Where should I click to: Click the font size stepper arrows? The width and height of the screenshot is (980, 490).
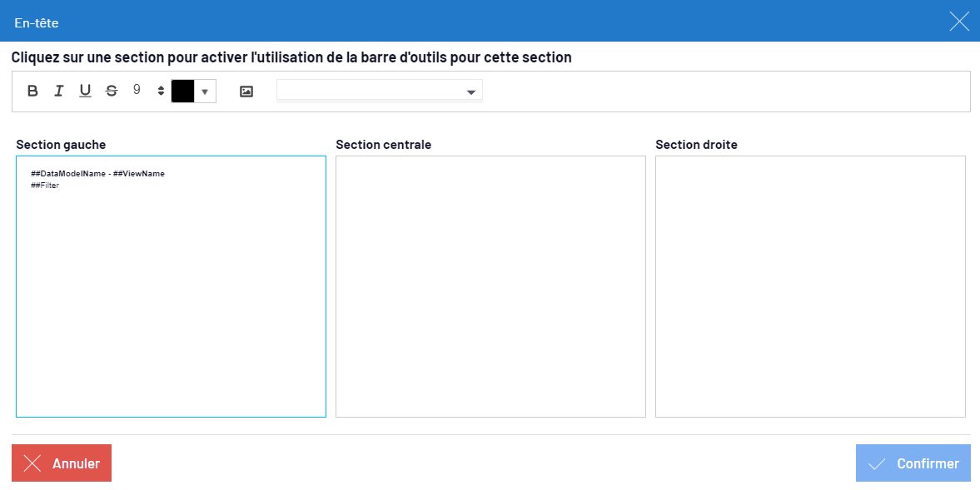click(x=161, y=92)
